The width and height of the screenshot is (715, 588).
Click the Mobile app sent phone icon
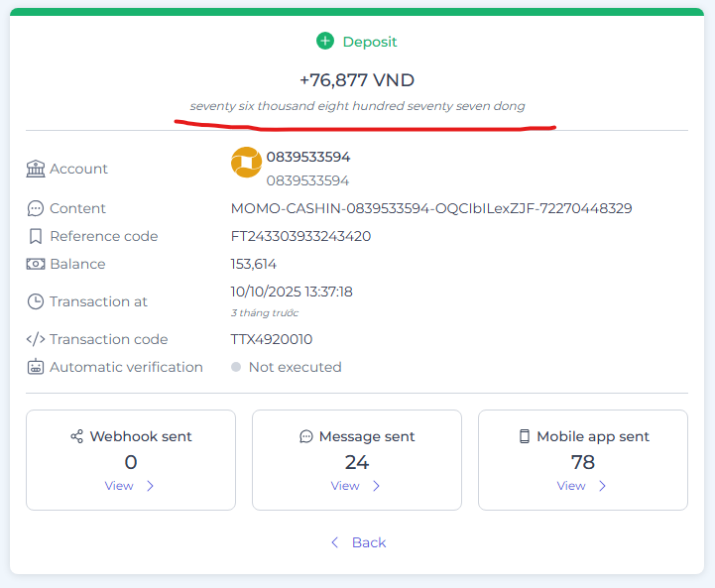pos(525,436)
